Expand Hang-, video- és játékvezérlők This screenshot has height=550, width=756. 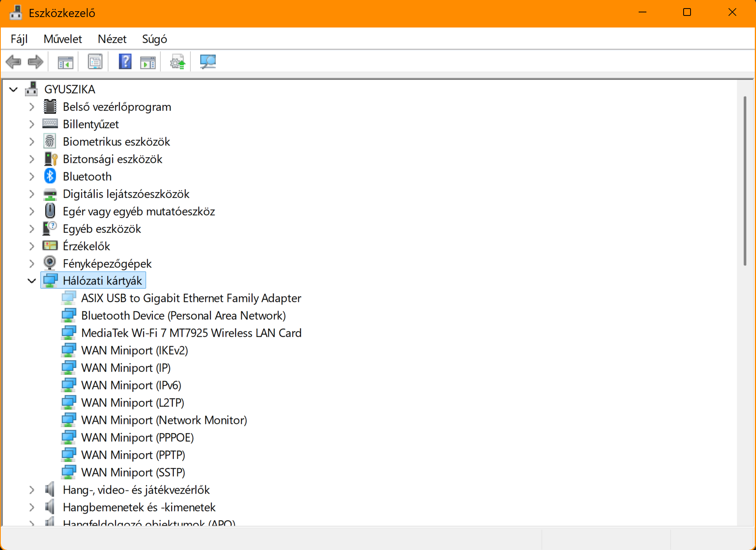point(32,490)
